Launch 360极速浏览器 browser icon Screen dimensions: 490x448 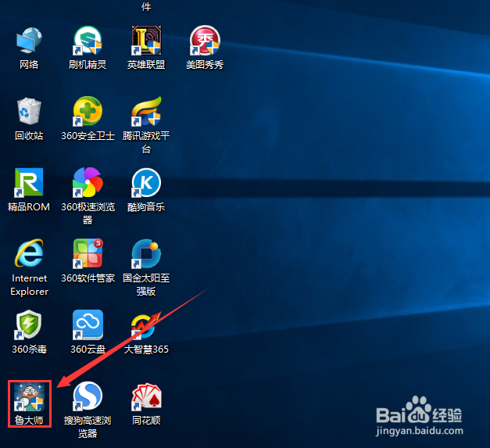88,182
